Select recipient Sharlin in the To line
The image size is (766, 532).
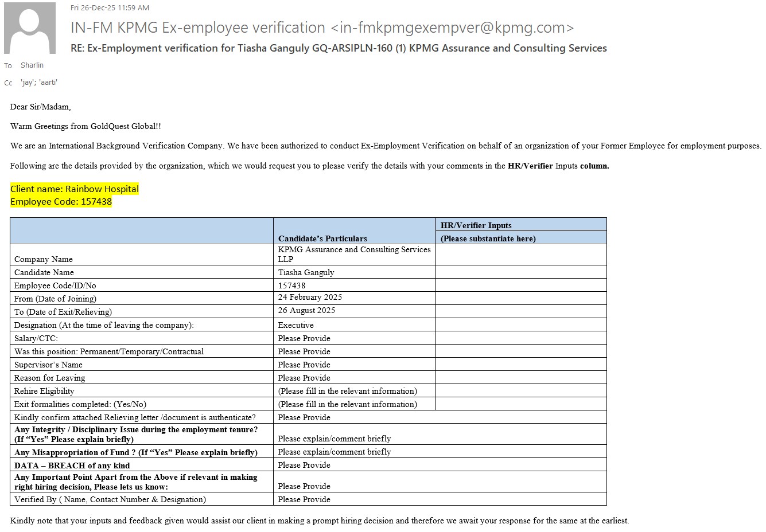click(x=32, y=65)
